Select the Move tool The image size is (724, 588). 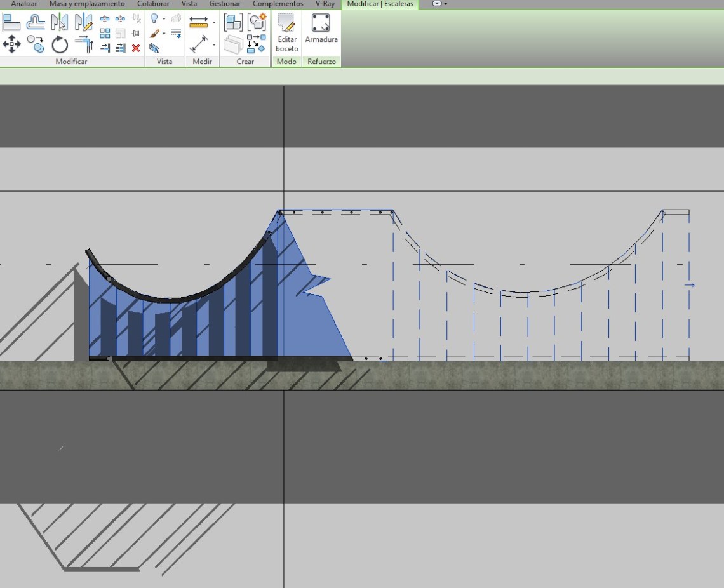[11, 44]
